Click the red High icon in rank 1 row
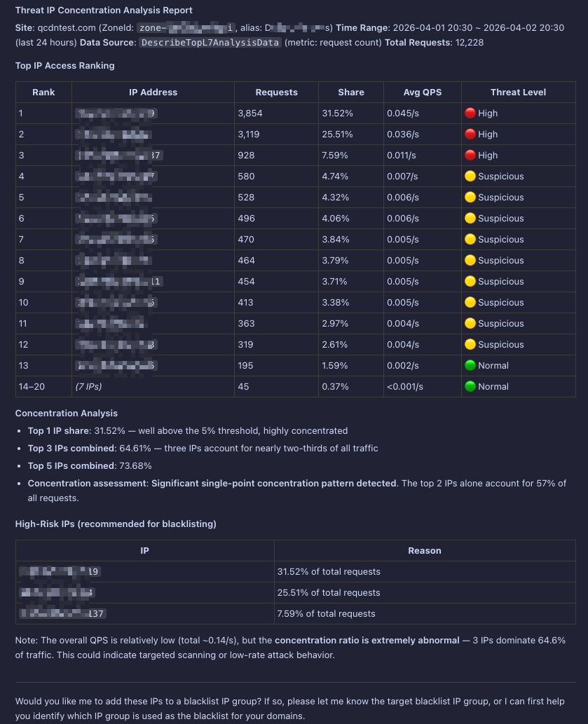This screenshot has height=724, width=588. [470, 113]
